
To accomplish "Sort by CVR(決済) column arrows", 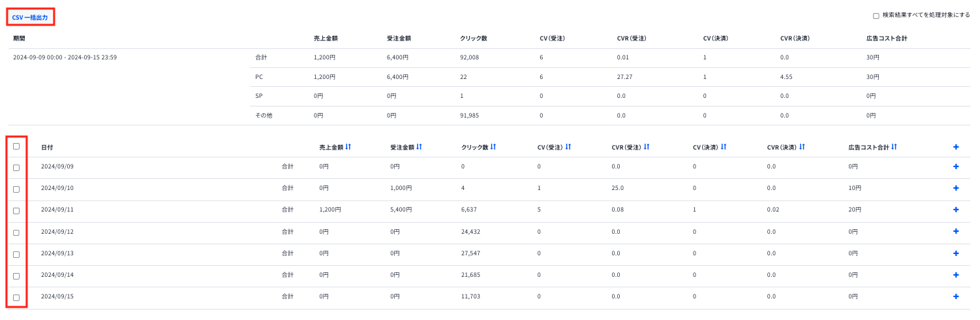I will (x=802, y=147).
